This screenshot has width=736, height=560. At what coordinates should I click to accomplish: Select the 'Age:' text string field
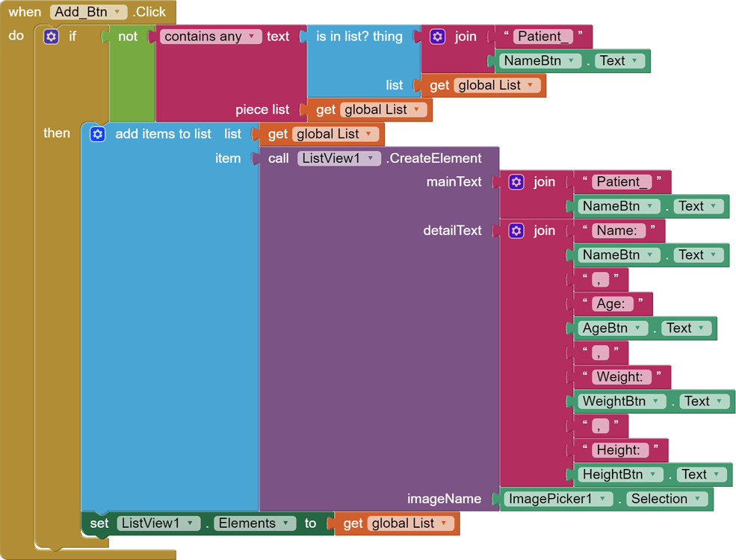coord(610,304)
